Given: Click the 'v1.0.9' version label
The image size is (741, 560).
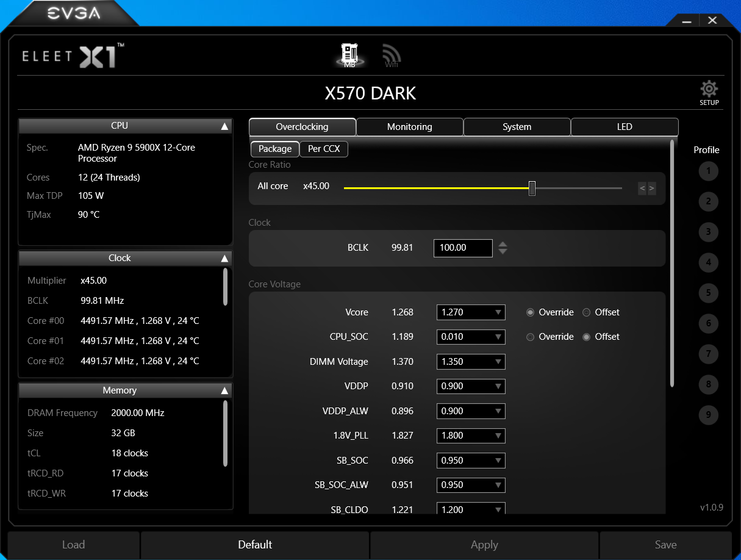Looking at the screenshot, I should [x=711, y=508].
